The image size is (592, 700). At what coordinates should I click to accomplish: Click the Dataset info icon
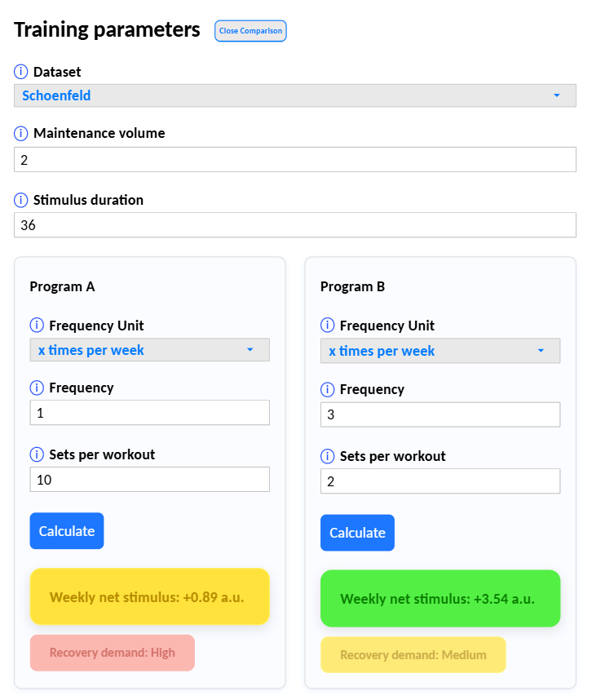point(21,72)
